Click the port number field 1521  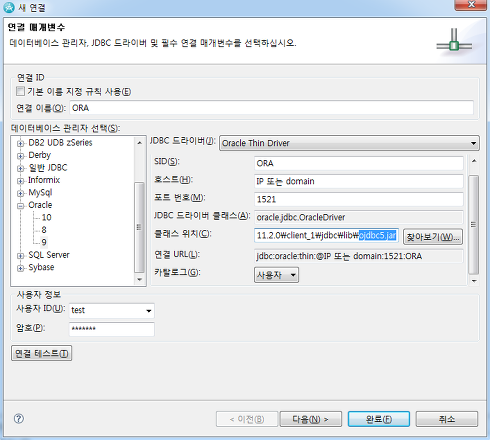coord(358,199)
